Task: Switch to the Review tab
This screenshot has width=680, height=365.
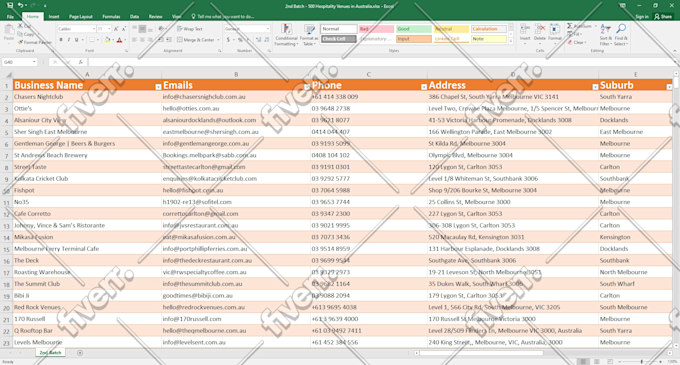Action: 156,16
